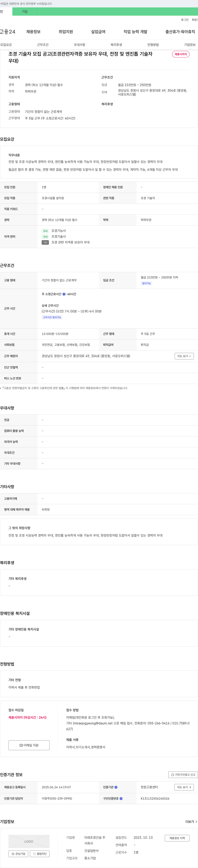Click the 근무시간 협의가능 tag

[52, 317]
